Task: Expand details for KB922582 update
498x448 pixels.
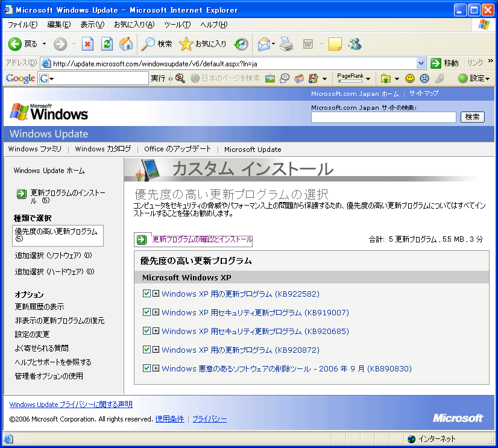Action: 156,293
